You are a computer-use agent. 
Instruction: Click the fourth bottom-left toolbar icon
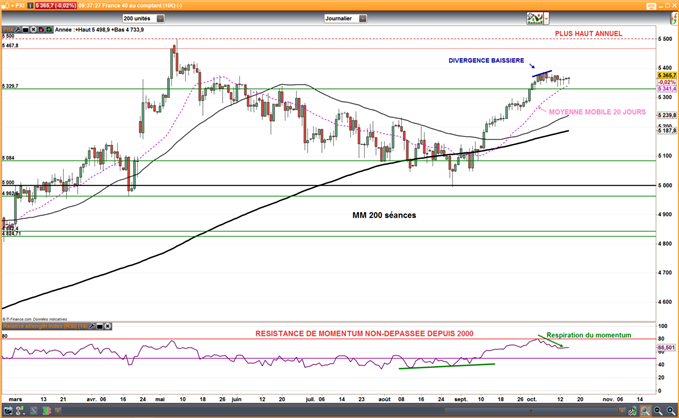(x=47, y=410)
